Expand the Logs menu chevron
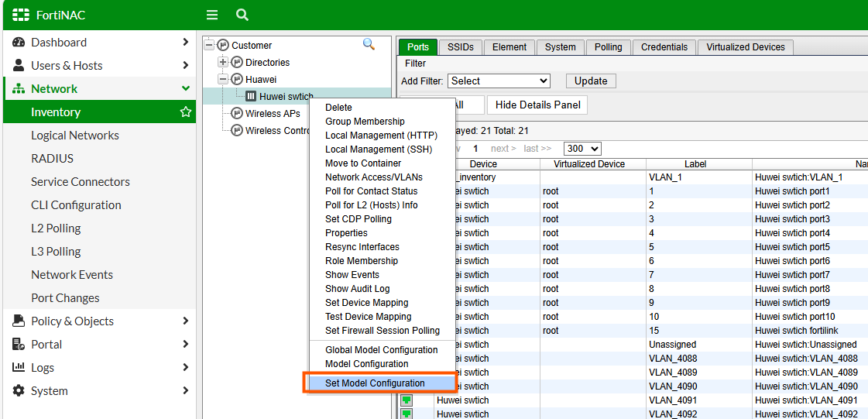 186,368
